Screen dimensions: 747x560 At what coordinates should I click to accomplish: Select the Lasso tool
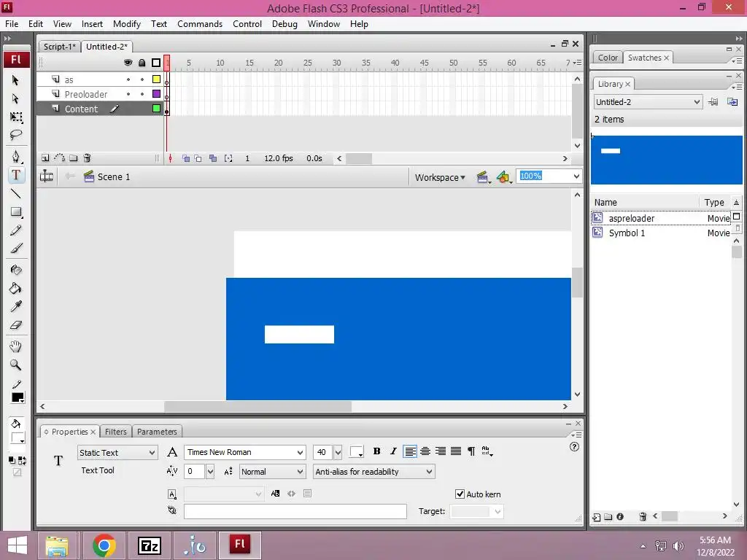coord(16,135)
